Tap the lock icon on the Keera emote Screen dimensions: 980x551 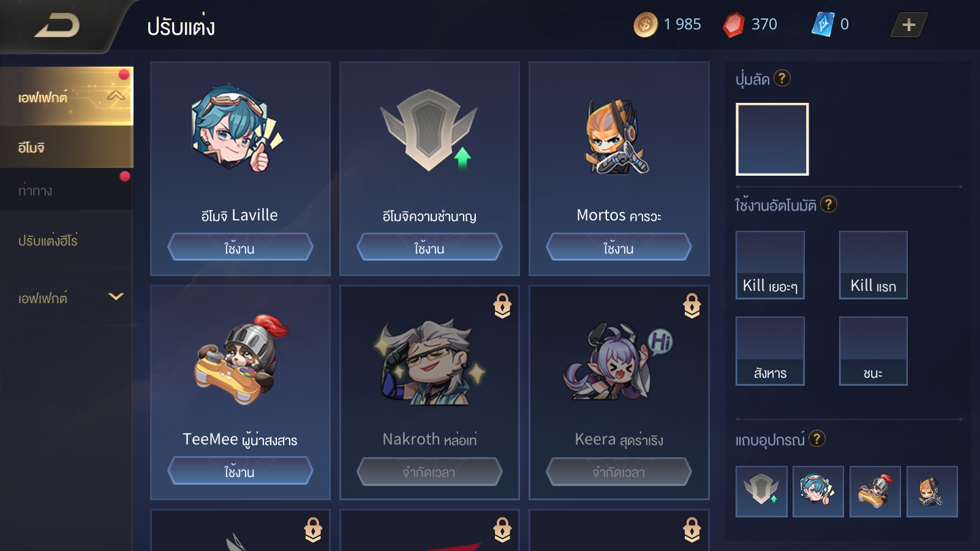(692, 305)
